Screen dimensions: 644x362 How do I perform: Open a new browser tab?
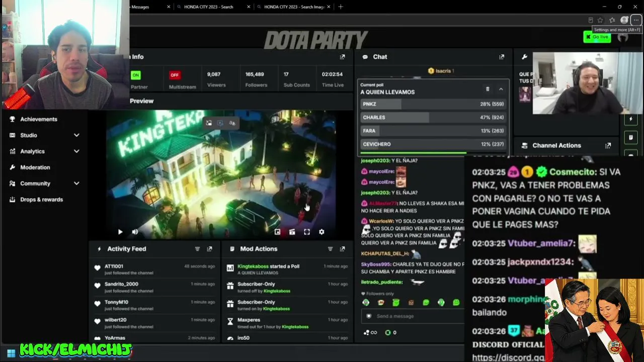click(341, 7)
